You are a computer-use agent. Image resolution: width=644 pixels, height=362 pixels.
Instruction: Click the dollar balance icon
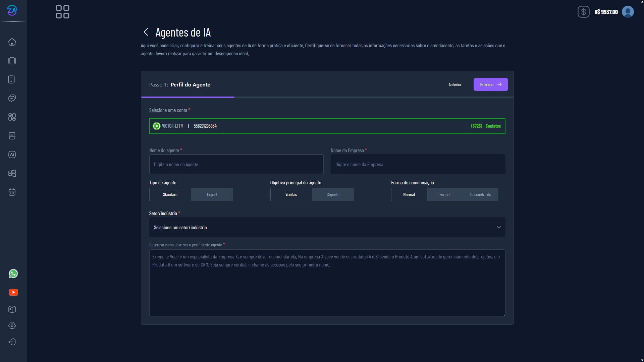pyautogui.click(x=583, y=12)
